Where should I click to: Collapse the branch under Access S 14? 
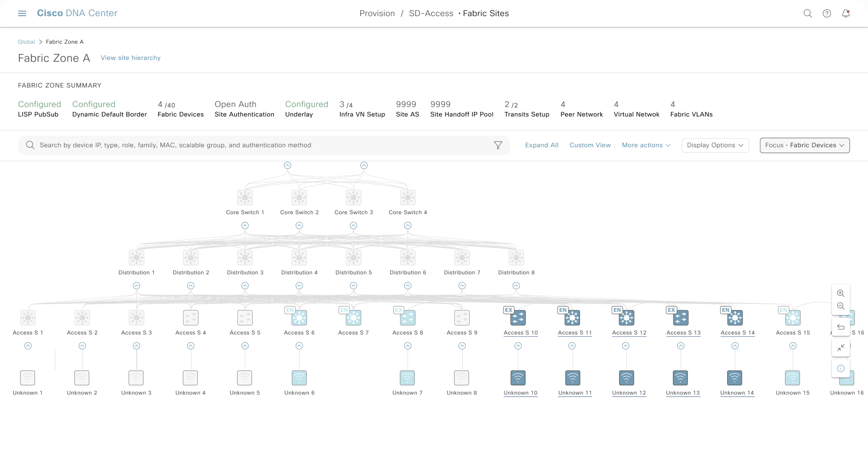pyautogui.click(x=735, y=346)
